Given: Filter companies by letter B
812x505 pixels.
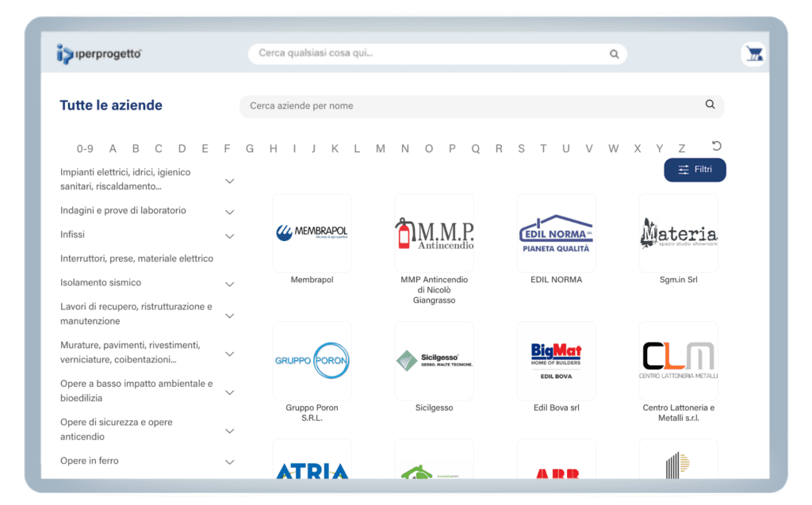Looking at the screenshot, I should tap(136, 149).
